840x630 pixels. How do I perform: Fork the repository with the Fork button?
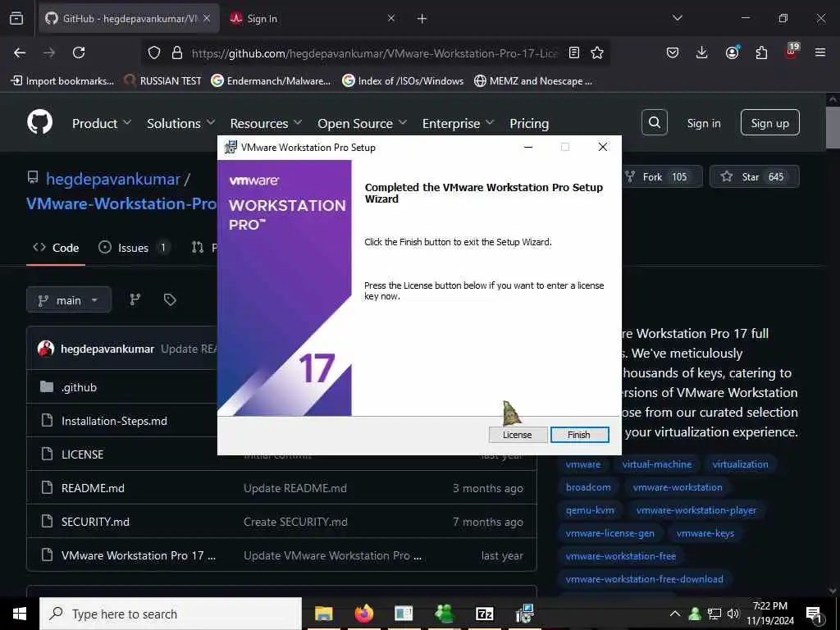coord(663,177)
